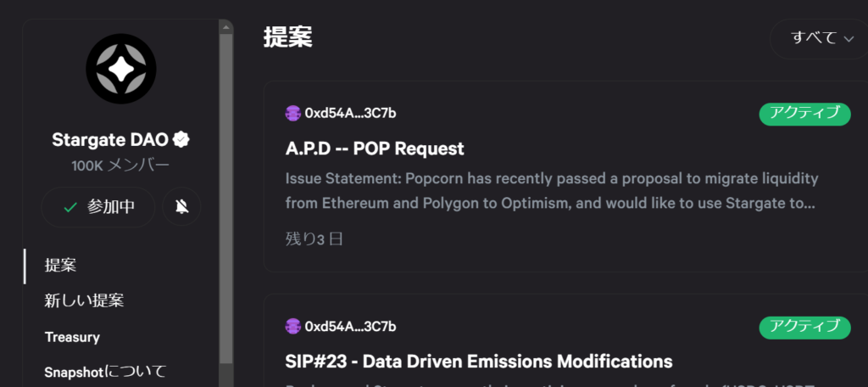
Task: Select 提案 in the sidebar menu
Action: tap(60, 265)
